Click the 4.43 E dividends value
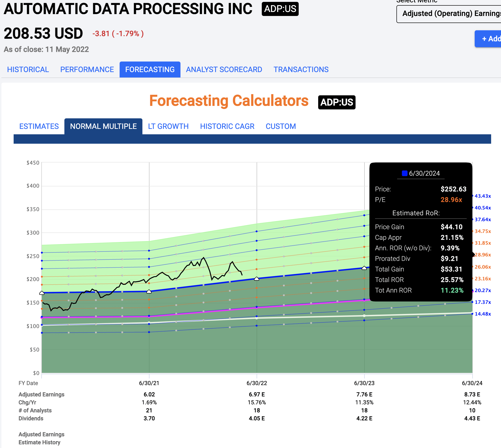This screenshot has width=501, height=448. click(472, 418)
